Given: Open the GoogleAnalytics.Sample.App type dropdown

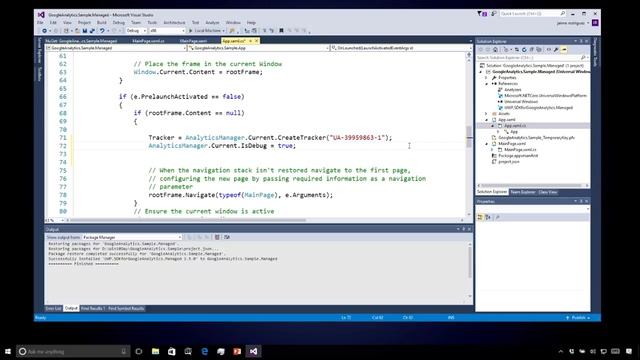Looking at the screenshot, I should point(258,48).
